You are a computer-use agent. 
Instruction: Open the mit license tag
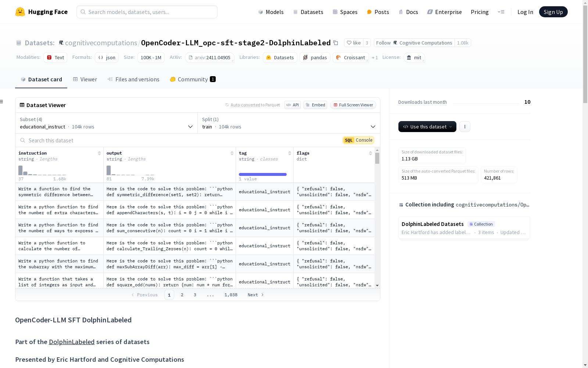tap(414, 57)
